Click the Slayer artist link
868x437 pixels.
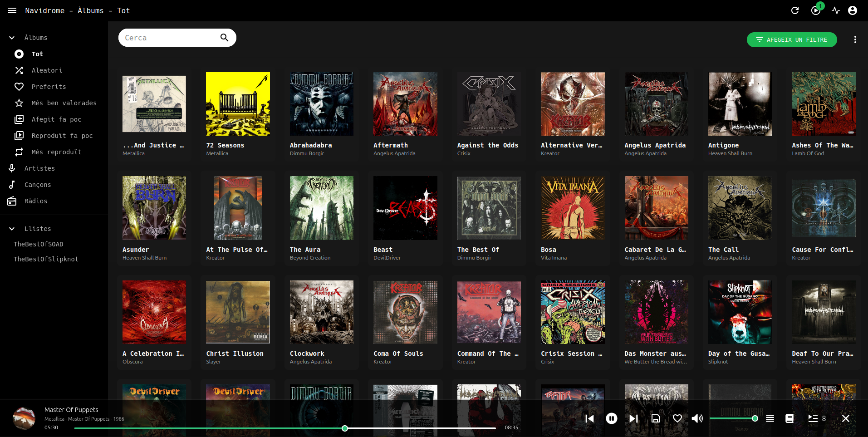(x=213, y=362)
